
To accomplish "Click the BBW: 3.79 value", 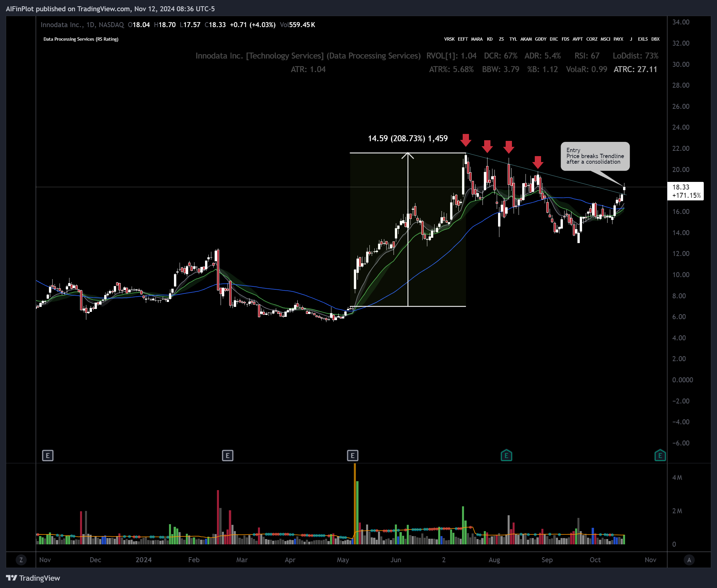I will click(x=501, y=69).
